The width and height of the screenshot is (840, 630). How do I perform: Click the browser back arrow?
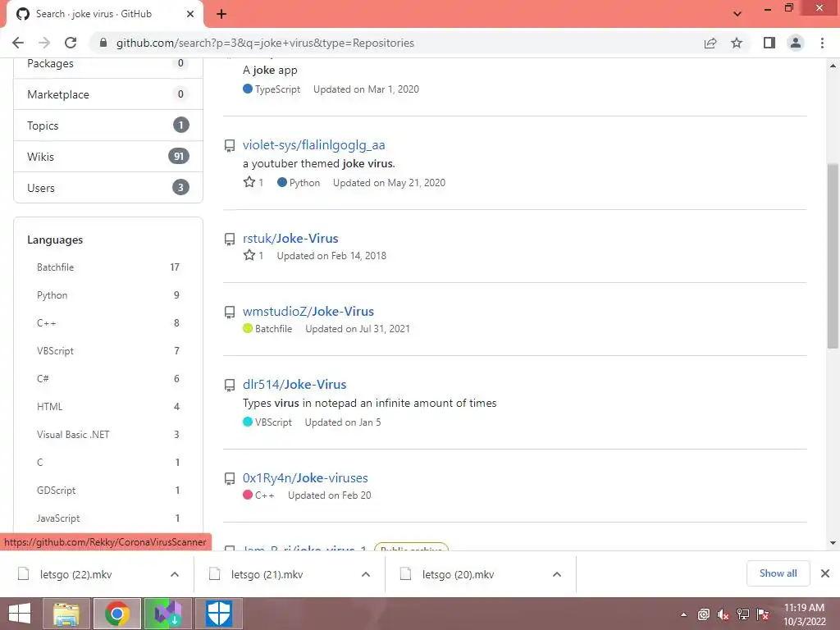pyautogui.click(x=18, y=43)
